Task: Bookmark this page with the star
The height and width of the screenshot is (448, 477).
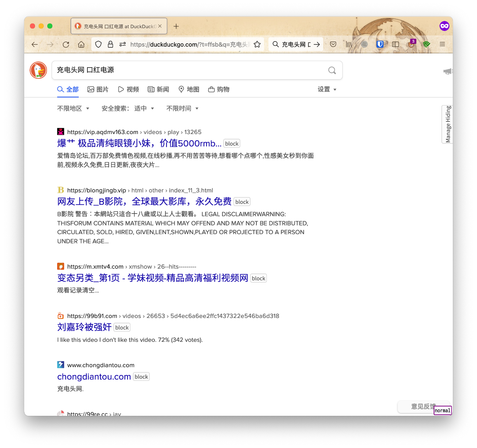Action: [x=257, y=44]
